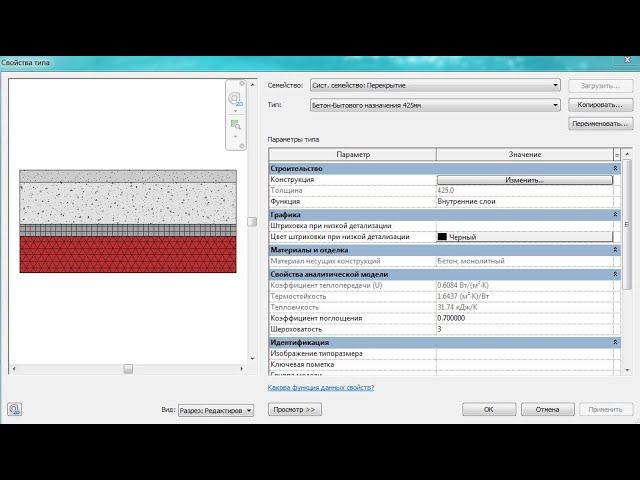This screenshot has height=480, width=640.
Task: Click scroll-up arrow of the parameter table
Action: click(x=627, y=154)
